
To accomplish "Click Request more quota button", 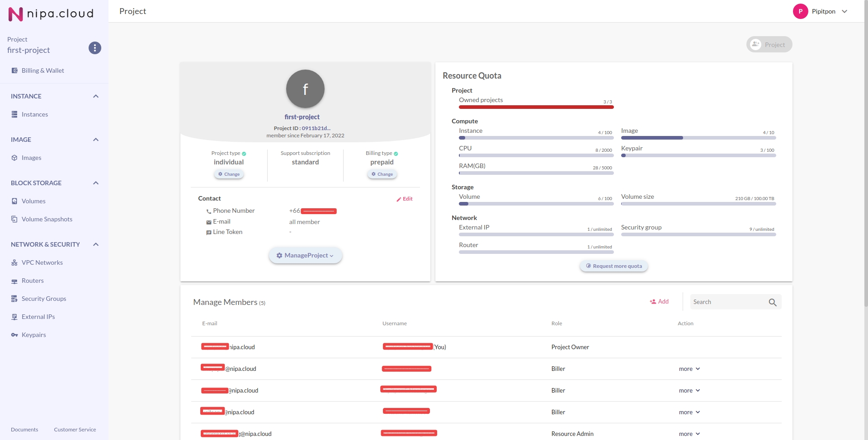I will click(613, 266).
